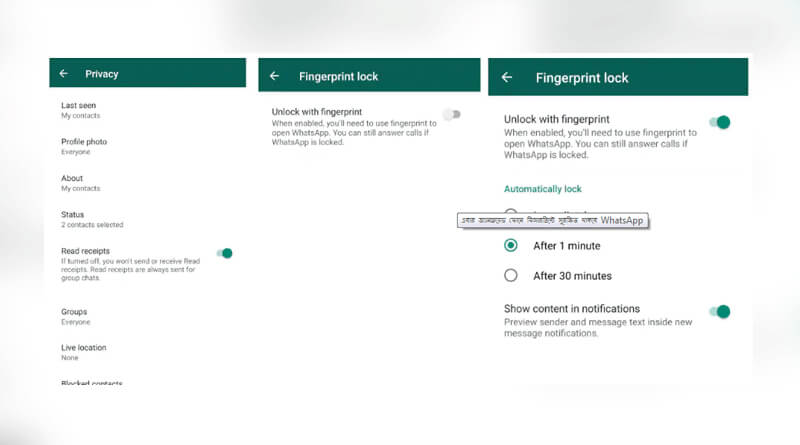
Task: Click Fingerprint lock title in right screen
Action: 582,78
